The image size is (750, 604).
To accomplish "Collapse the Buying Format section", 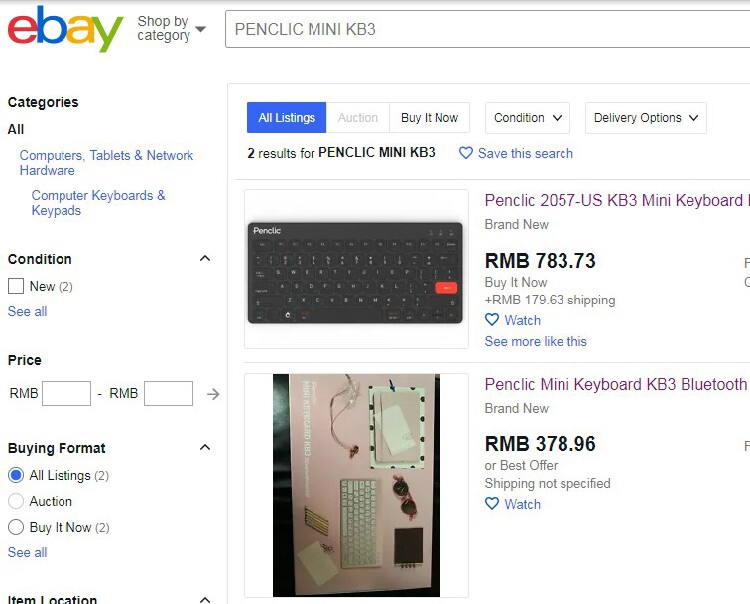I will point(205,448).
